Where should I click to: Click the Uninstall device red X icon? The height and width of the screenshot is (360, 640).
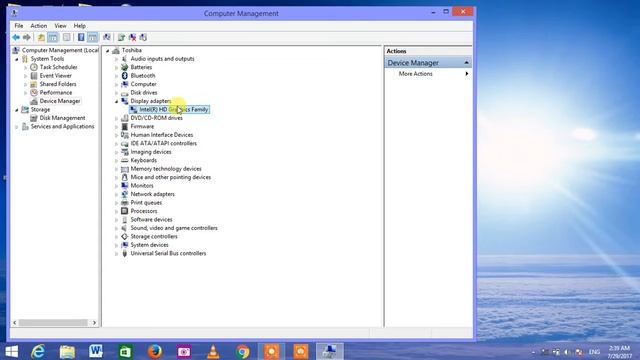[132, 38]
